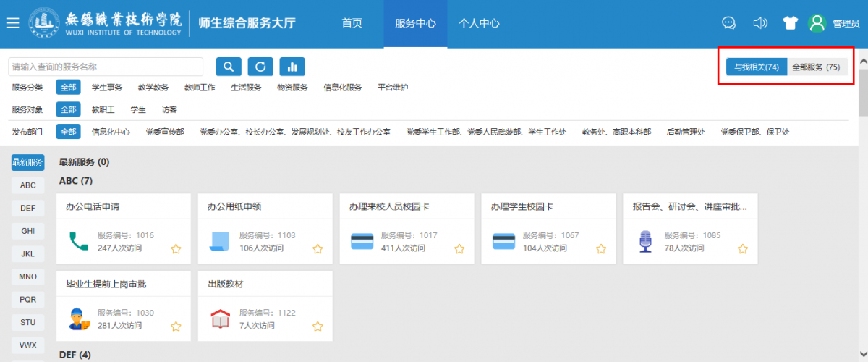Image resolution: width=868 pixels, height=362 pixels.
Task: Favorite 毕业生提前上岗审批 with its star
Action: pos(176,327)
